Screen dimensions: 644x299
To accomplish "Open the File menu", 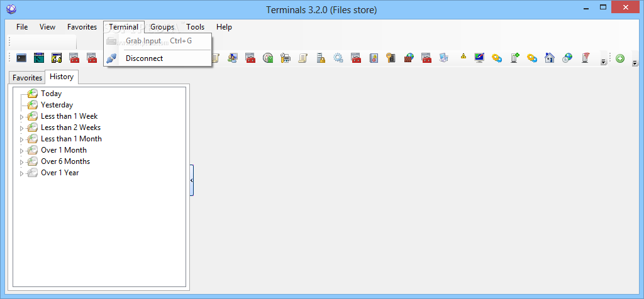I will (22, 27).
